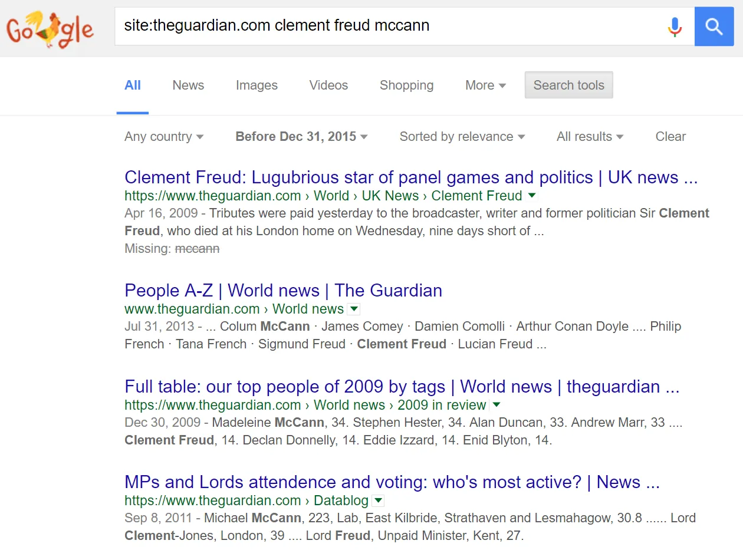Expand cached options arrow for Clement Freud result
Image resolution: width=743 pixels, height=560 pixels.
click(x=532, y=195)
